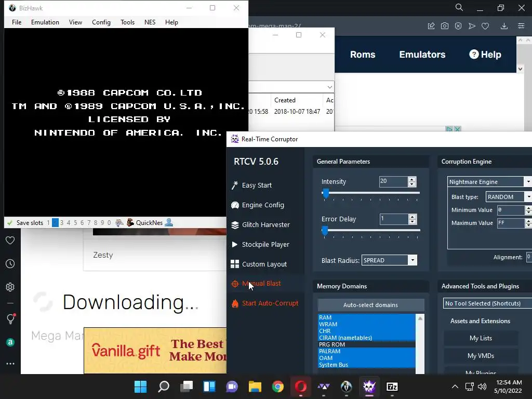The image size is (532, 399).
Task: Open Chrome from the taskbar
Action: (278, 387)
